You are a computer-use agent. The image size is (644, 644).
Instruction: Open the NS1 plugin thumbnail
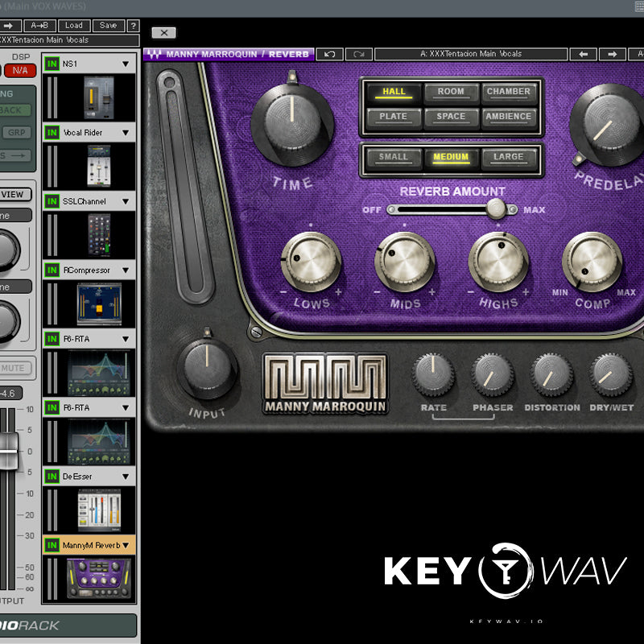point(98,97)
